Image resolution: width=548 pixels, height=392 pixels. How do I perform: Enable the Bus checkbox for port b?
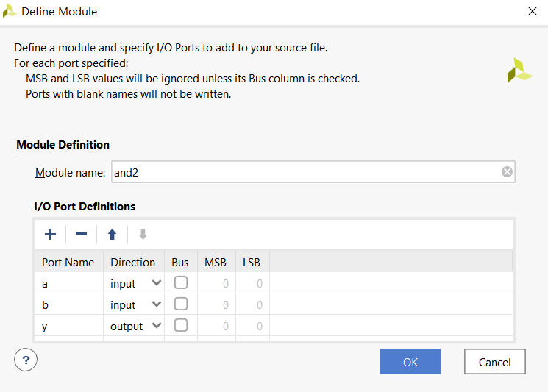180,304
